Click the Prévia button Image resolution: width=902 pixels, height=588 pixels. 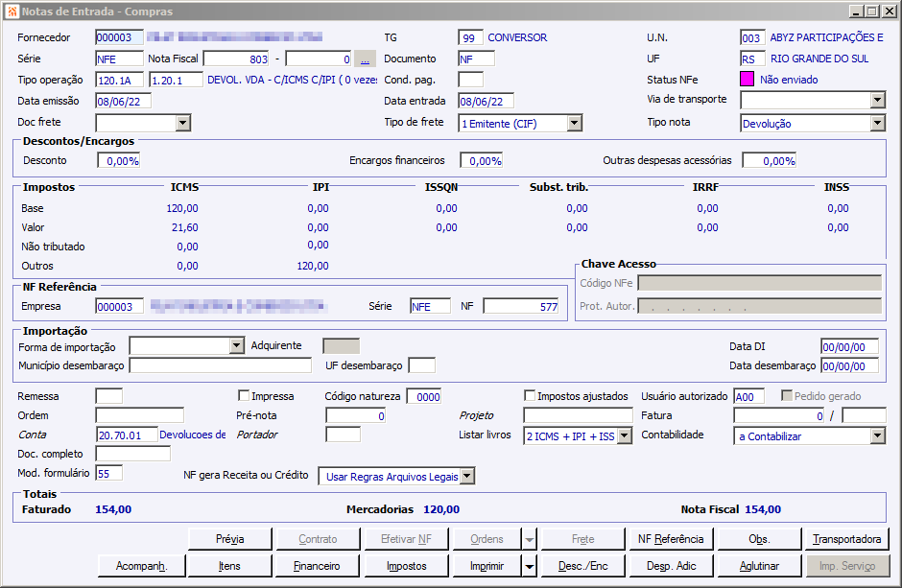click(x=229, y=539)
